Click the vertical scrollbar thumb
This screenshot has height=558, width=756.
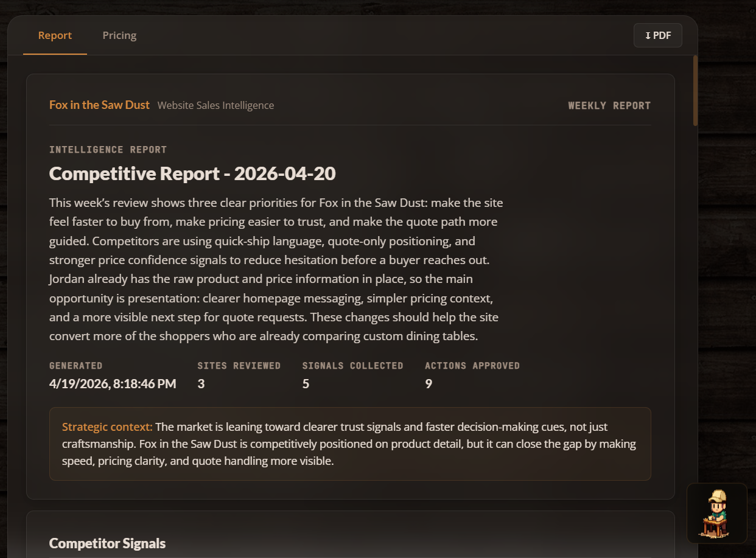695,91
